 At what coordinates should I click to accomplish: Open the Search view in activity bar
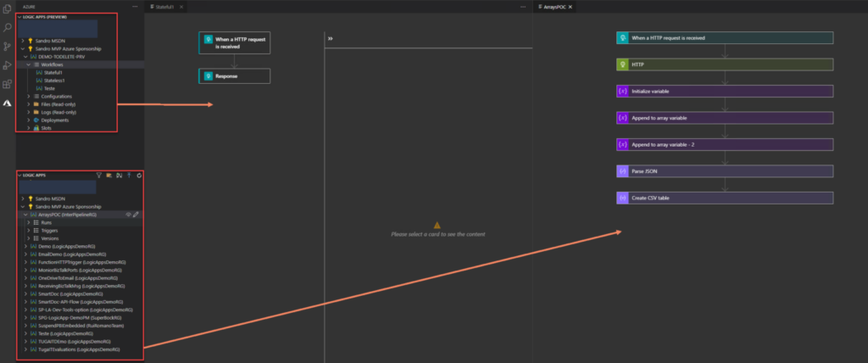pyautogui.click(x=7, y=28)
